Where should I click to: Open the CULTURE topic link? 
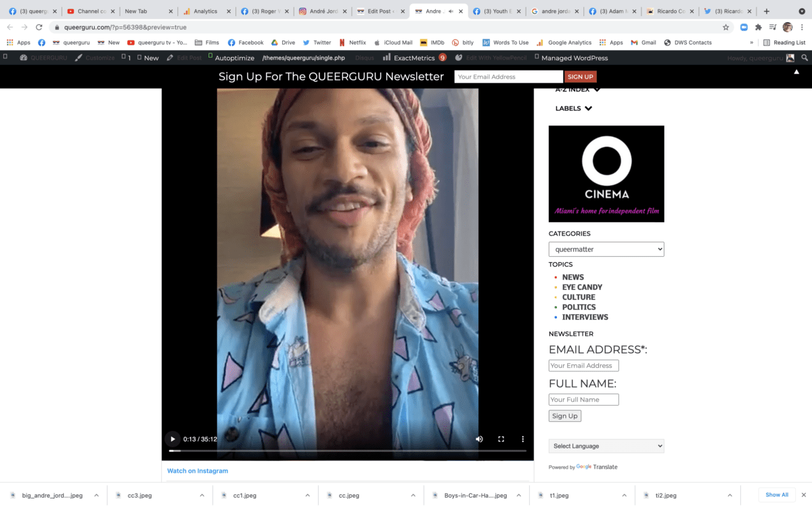click(579, 297)
